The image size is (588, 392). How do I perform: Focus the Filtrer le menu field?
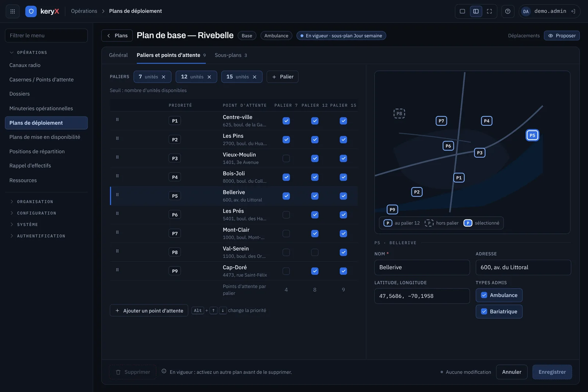pyautogui.click(x=46, y=36)
